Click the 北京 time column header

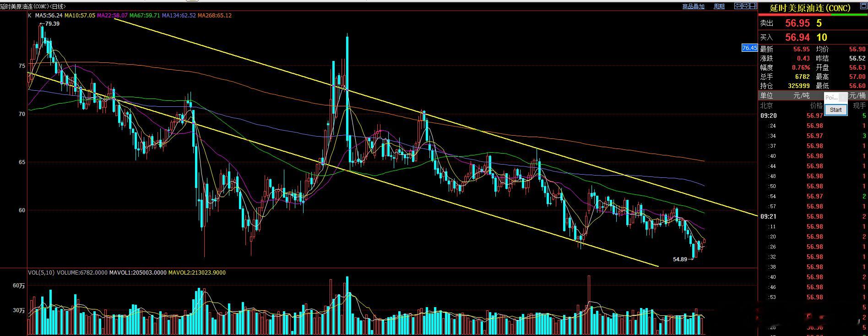[x=767, y=105]
